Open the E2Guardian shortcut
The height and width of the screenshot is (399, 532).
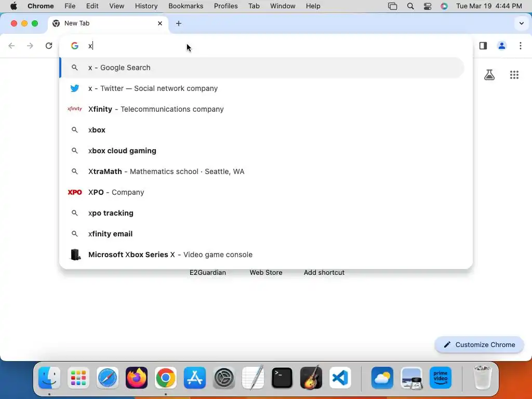pyautogui.click(x=208, y=272)
